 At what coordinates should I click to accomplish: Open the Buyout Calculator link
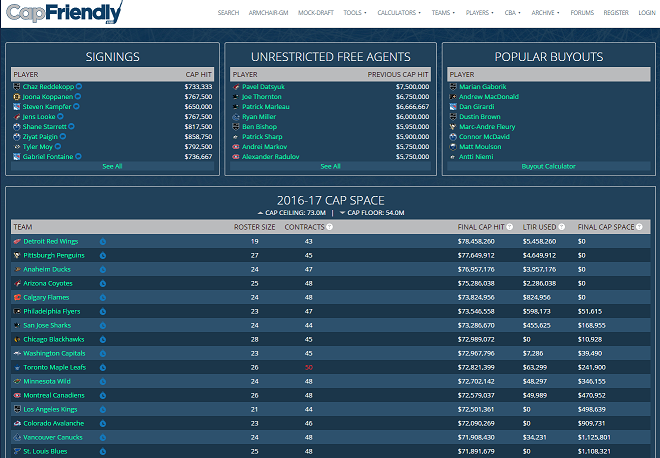tap(548, 166)
